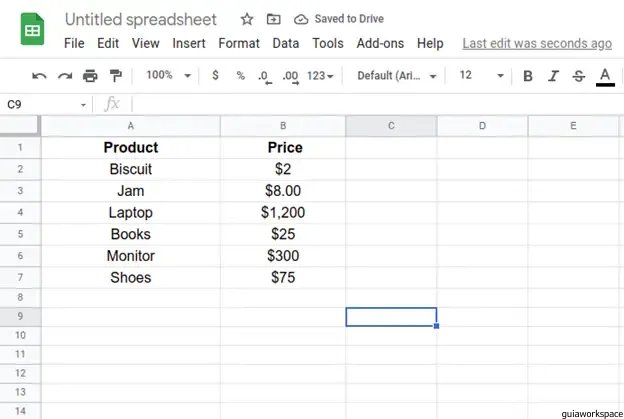Image resolution: width=624 pixels, height=419 pixels.
Task: Expand the Default (Ari... font dropdown
Action: point(396,76)
